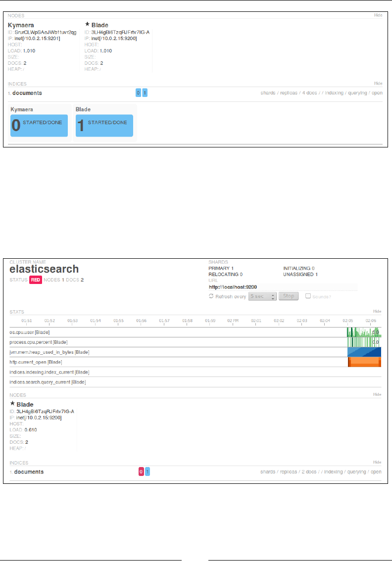
Task: Click top documents row summary ending in open
Action: point(321,93)
